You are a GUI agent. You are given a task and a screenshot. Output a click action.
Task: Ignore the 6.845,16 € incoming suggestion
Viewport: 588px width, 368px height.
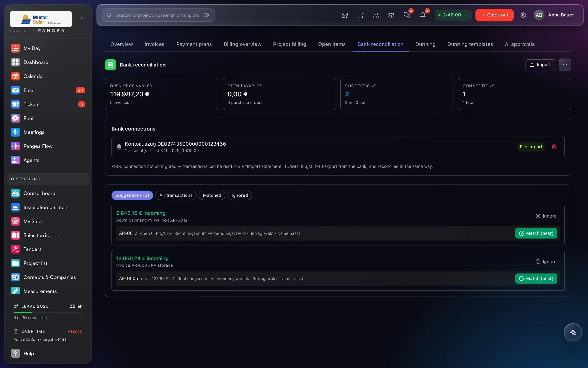click(x=546, y=216)
